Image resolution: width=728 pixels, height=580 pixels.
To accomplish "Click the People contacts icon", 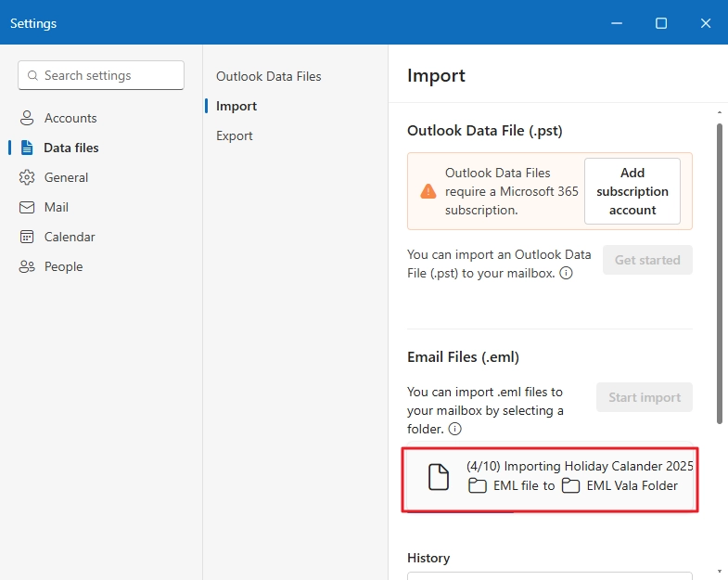I will click(x=27, y=266).
